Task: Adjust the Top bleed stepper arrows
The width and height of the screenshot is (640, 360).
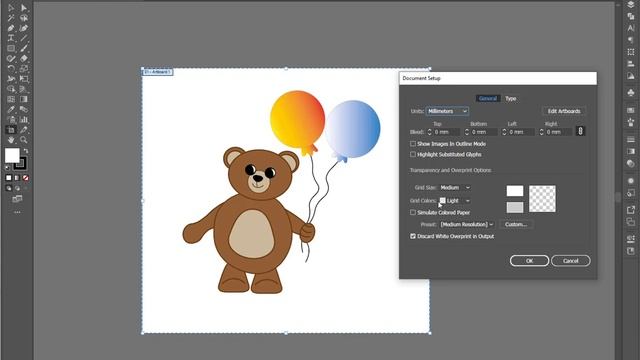Action: coord(429,132)
